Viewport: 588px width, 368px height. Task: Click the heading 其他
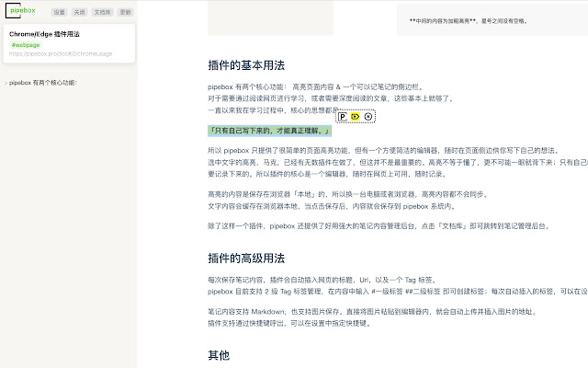(219, 355)
